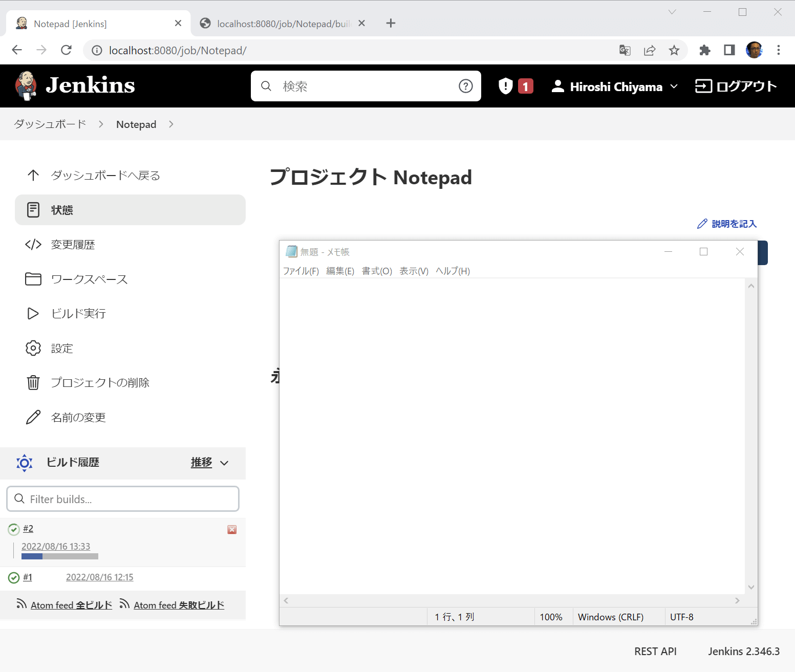This screenshot has width=795, height=672.
Task: Open Atom feed 全ビルド link
Action: tap(71, 605)
